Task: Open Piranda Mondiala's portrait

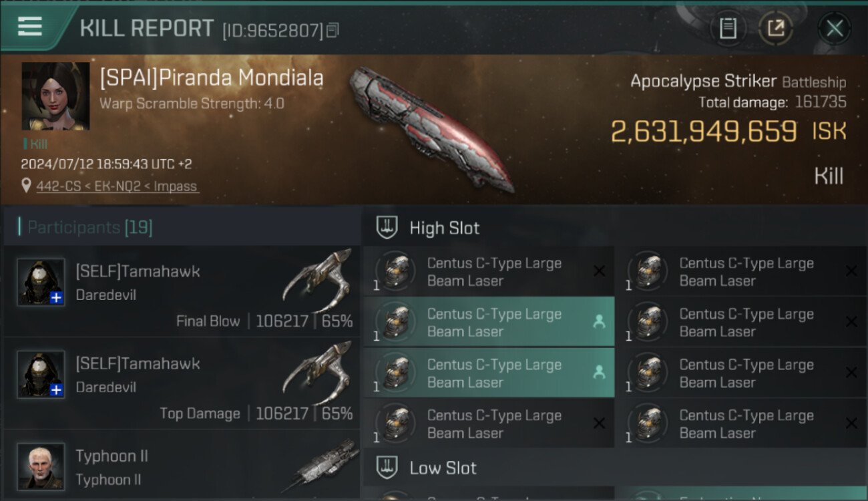Action: click(x=55, y=96)
